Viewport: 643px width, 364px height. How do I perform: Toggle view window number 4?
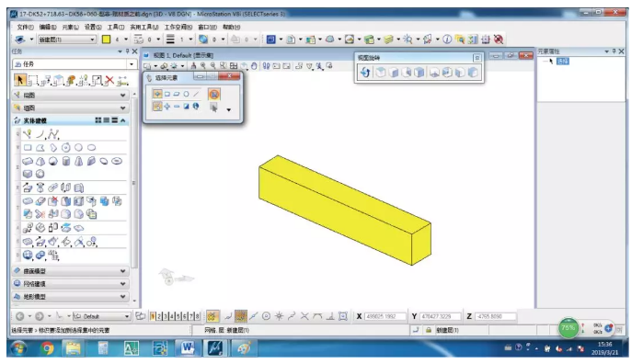click(172, 316)
